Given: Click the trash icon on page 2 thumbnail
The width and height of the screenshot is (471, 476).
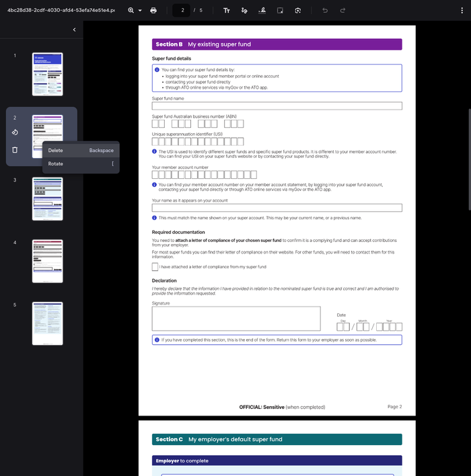Looking at the screenshot, I should (x=15, y=149).
